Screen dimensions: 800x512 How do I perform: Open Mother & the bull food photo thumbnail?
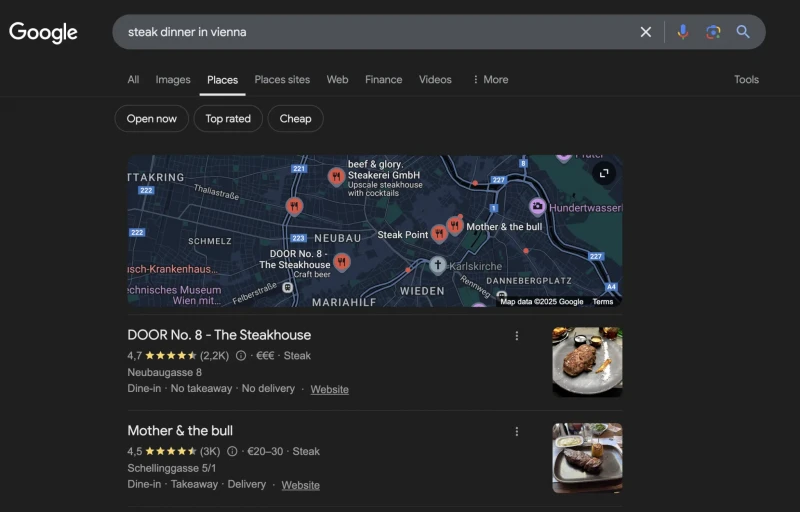click(x=587, y=457)
